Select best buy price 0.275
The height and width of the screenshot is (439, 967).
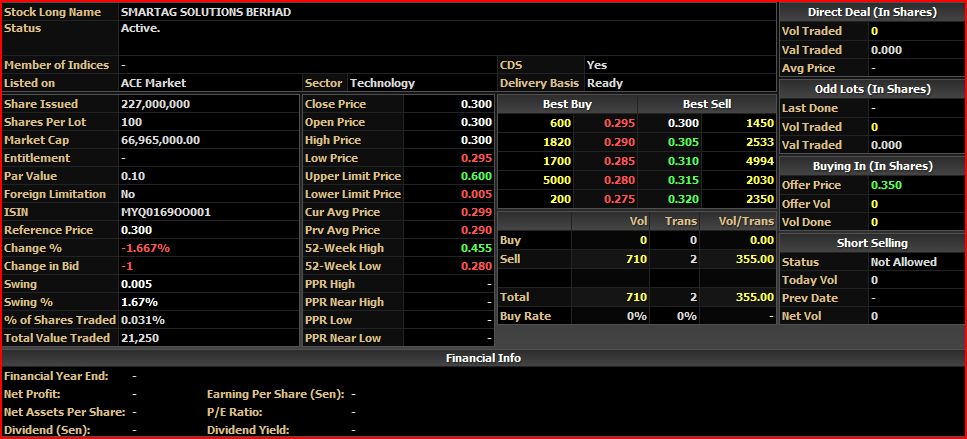click(619, 199)
